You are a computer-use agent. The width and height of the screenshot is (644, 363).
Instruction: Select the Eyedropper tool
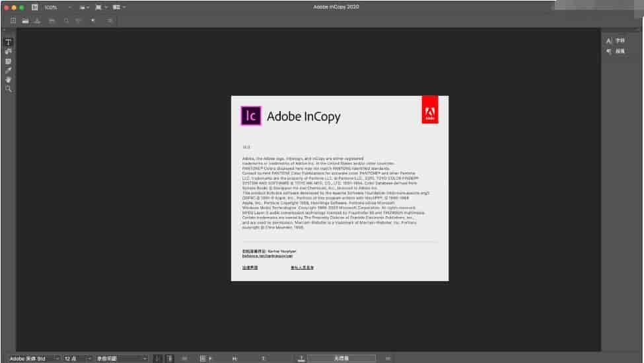[x=9, y=70]
